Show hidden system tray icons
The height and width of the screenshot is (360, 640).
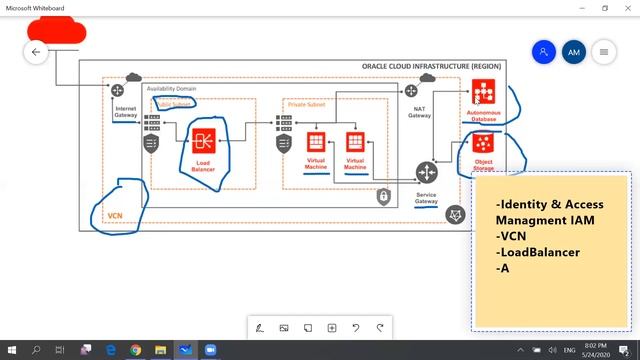(520, 350)
